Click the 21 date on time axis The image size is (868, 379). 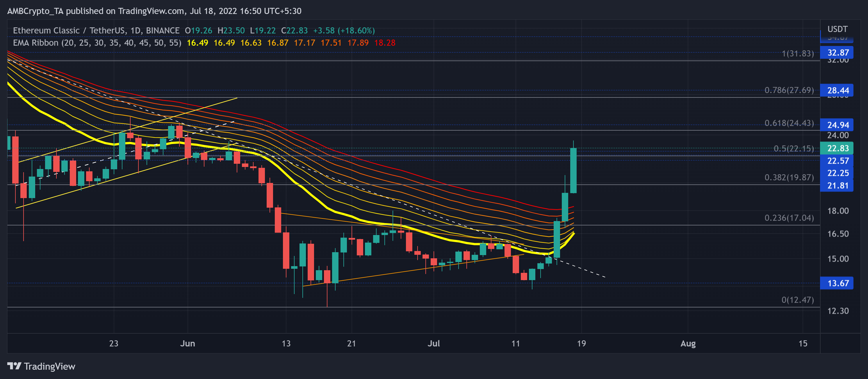point(352,343)
